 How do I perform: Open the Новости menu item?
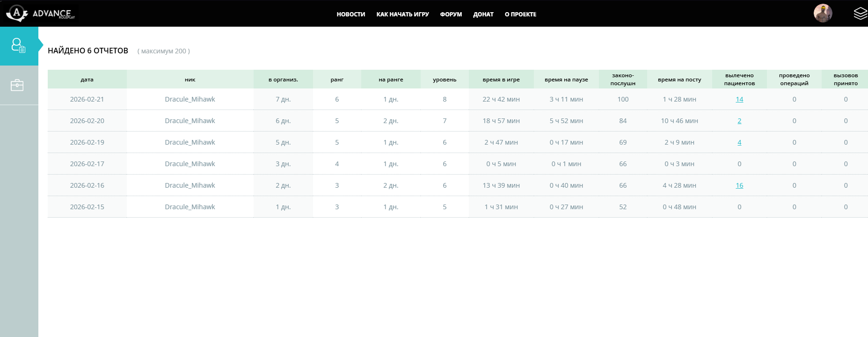pos(350,15)
